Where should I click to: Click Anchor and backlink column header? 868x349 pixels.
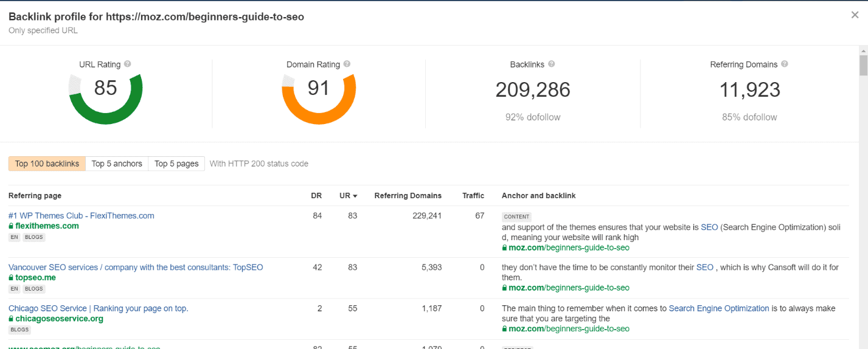pyautogui.click(x=538, y=196)
